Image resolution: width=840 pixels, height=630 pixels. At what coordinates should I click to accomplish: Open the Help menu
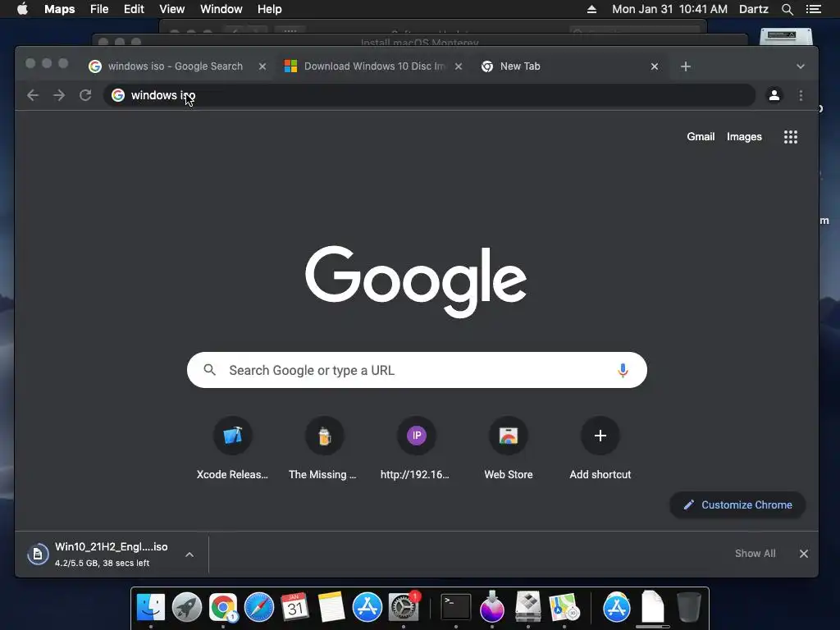tap(269, 9)
